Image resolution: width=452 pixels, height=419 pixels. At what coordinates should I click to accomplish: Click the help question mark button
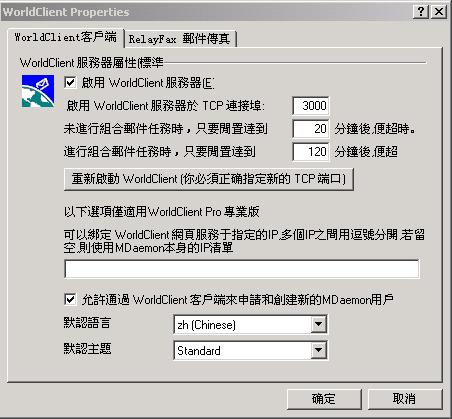[421, 12]
